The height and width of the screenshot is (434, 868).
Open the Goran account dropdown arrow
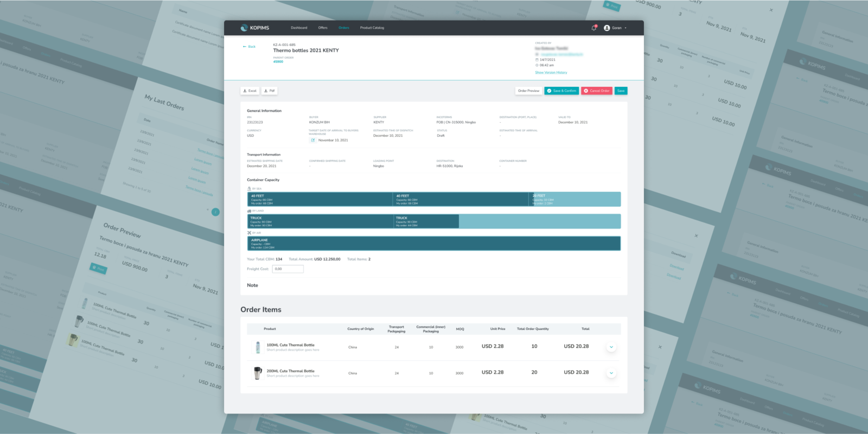(626, 28)
